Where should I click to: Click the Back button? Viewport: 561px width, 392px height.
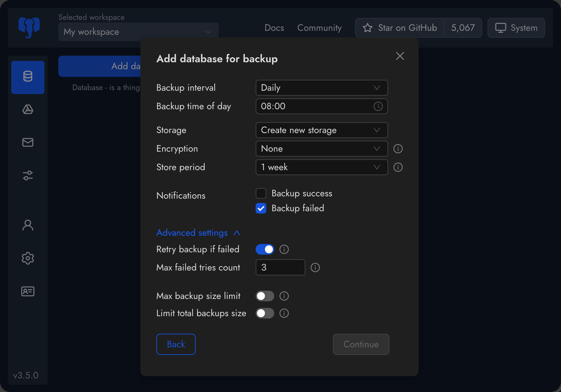pyautogui.click(x=176, y=344)
